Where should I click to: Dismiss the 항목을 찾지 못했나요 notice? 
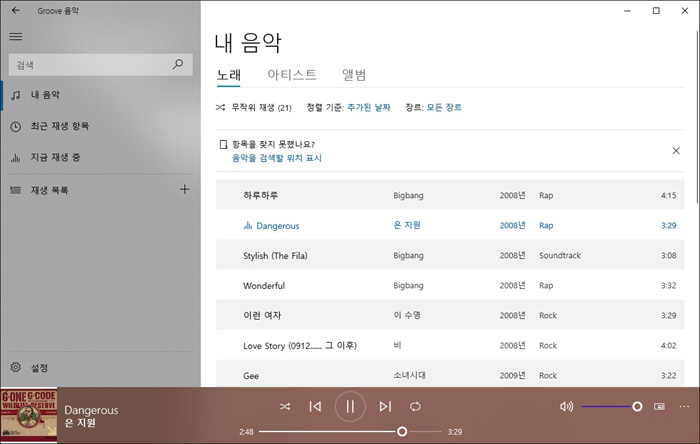676,151
